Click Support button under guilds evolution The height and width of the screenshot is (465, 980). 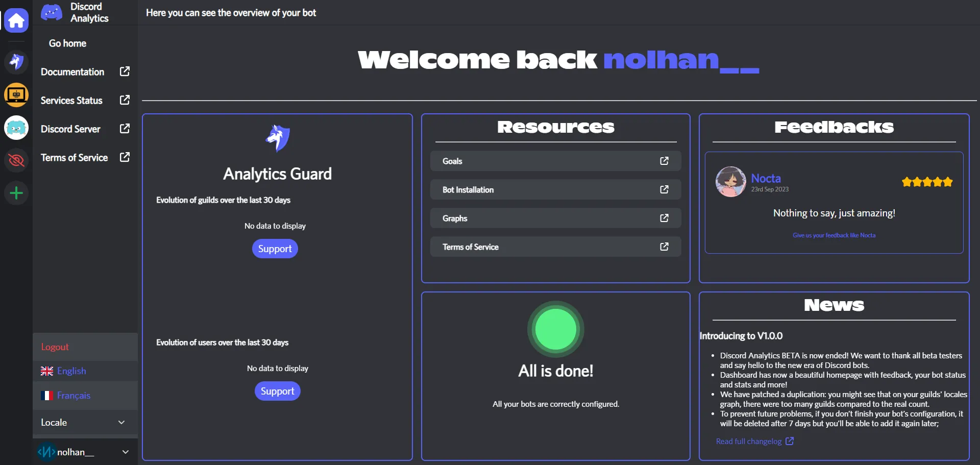click(275, 249)
